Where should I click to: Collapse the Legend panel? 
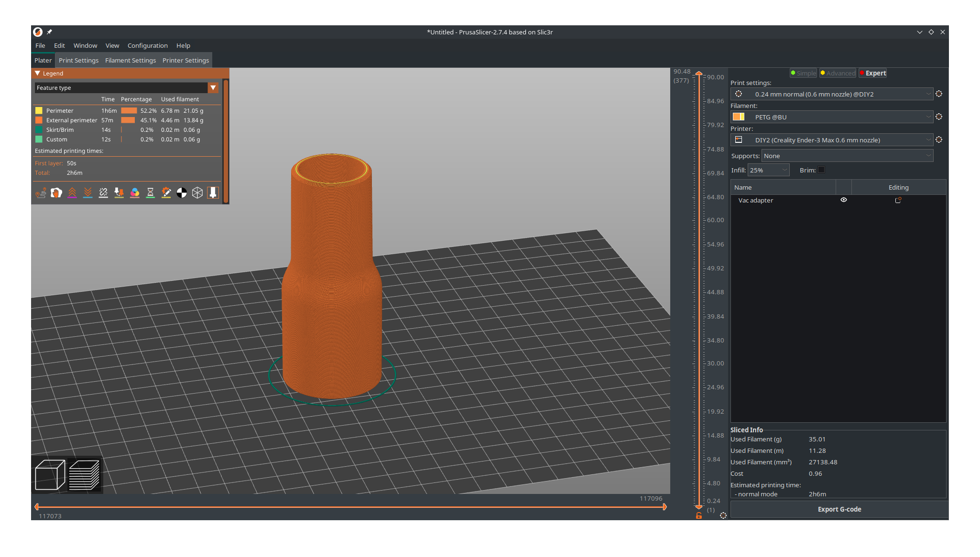point(38,74)
